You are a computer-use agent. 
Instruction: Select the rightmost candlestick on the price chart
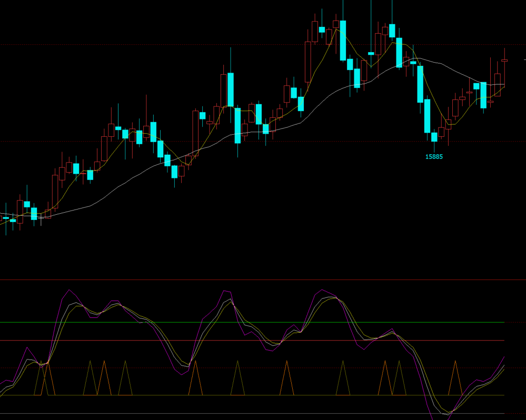point(504,61)
